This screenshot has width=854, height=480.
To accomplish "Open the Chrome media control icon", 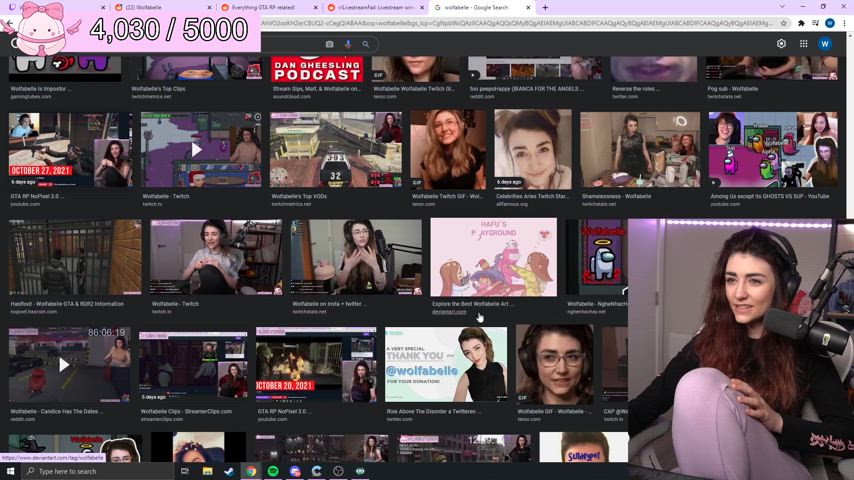I will point(815,23).
